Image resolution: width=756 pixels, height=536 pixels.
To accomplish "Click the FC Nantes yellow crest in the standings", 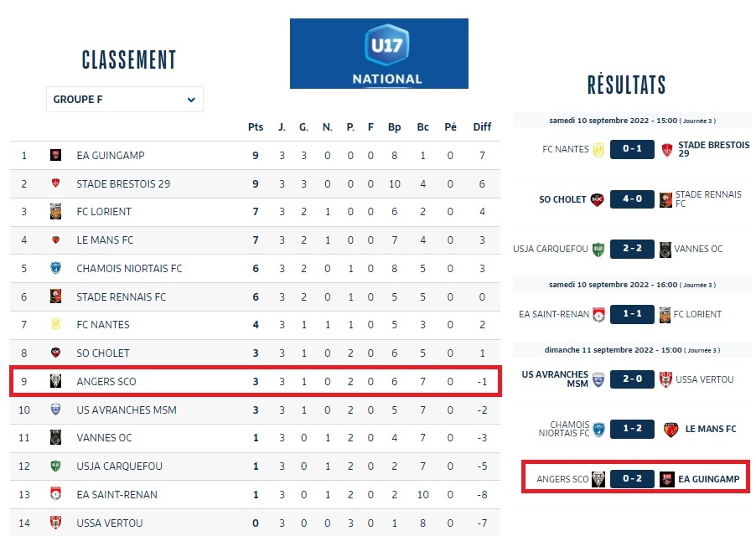I will [x=55, y=325].
